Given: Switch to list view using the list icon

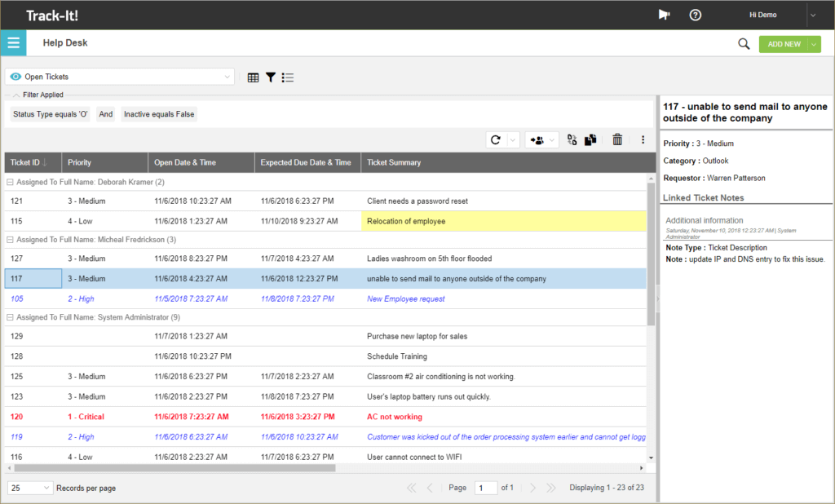Looking at the screenshot, I should click(x=287, y=77).
